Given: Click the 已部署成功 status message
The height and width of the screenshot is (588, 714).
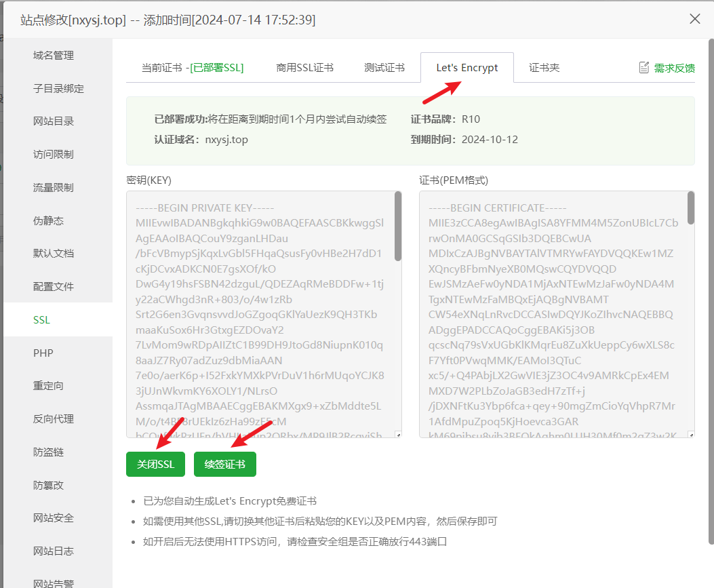Looking at the screenshot, I should (271, 119).
